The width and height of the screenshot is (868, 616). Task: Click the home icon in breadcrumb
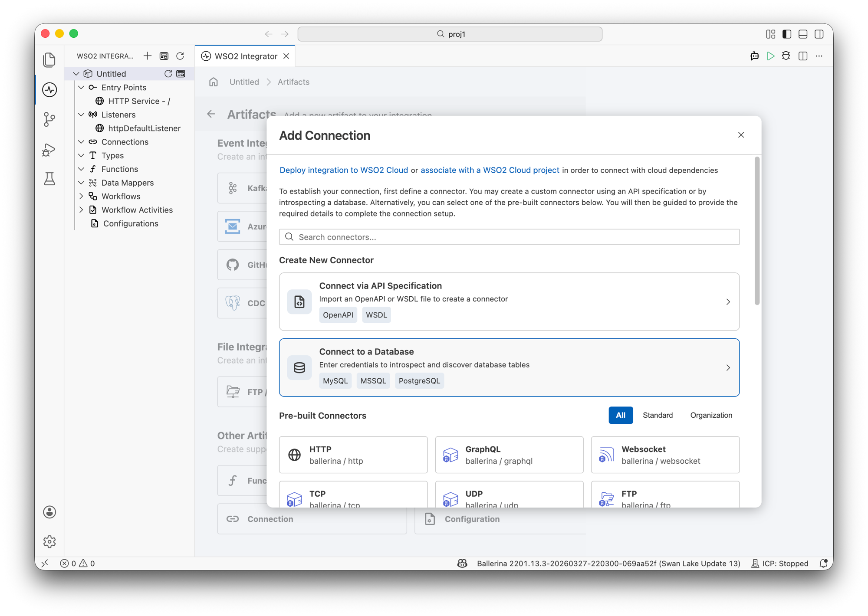214,82
